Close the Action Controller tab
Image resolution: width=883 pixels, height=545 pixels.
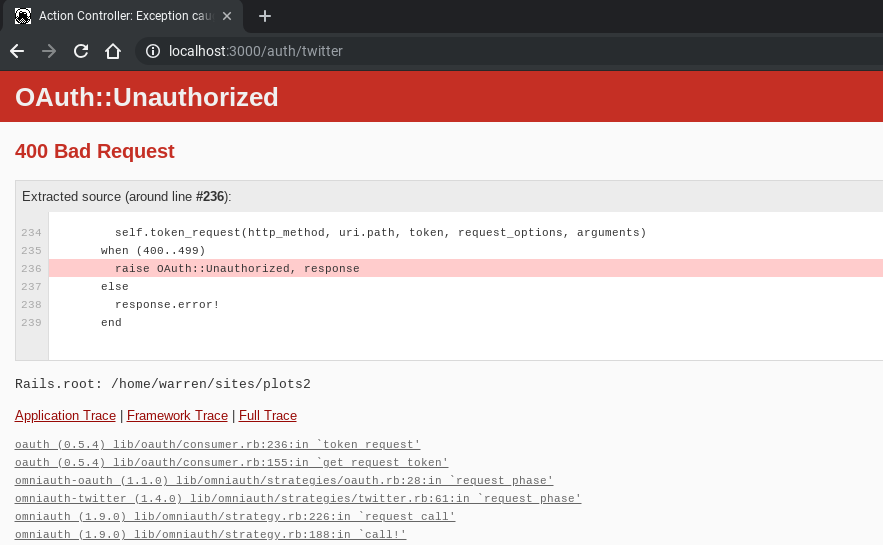coord(227,16)
